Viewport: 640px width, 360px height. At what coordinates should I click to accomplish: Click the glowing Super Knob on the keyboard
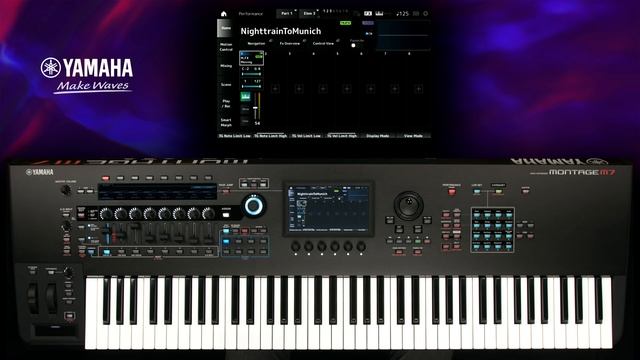point(253,206)
